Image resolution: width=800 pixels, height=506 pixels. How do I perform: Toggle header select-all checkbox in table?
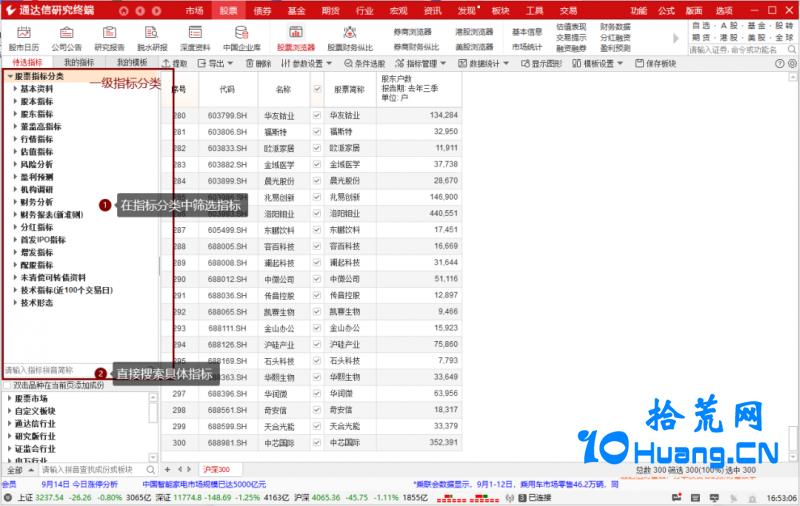(317, 89)
